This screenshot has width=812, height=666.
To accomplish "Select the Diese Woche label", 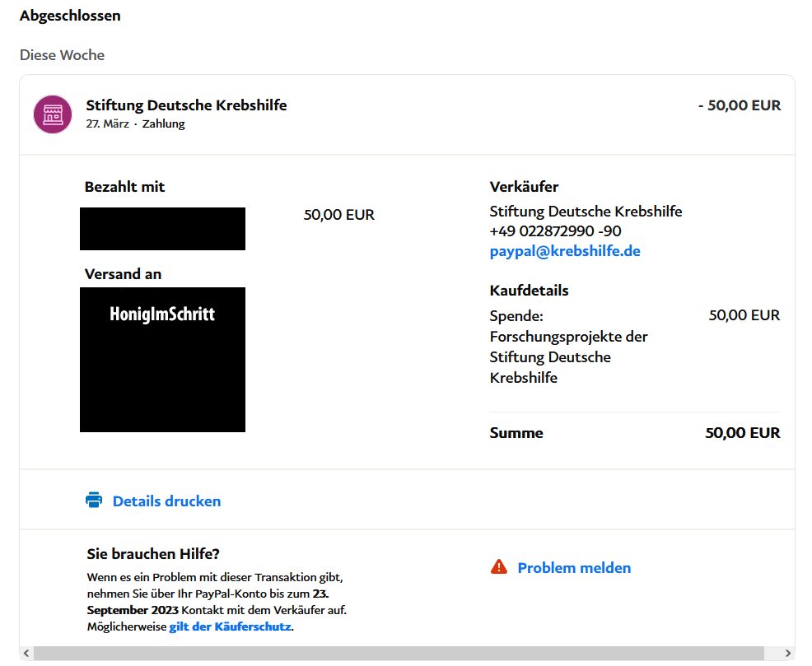I will pyautogui.click(x=62, y=55).
